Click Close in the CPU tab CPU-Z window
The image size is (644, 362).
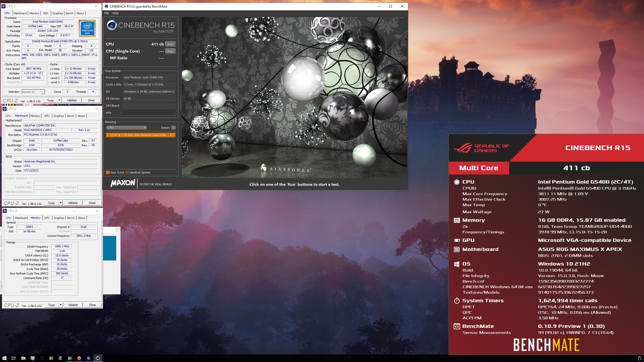pos(91,100)
